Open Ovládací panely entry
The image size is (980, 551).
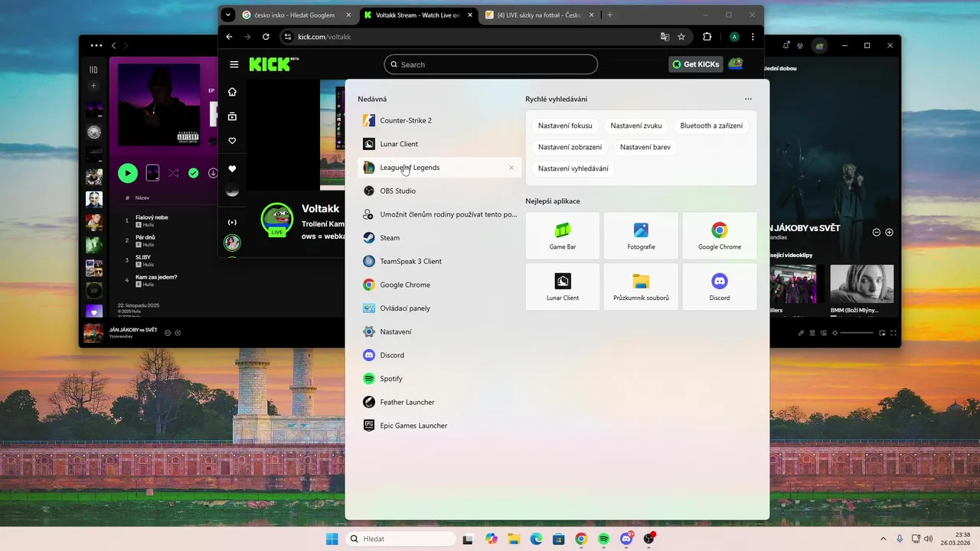coord(439,308)
